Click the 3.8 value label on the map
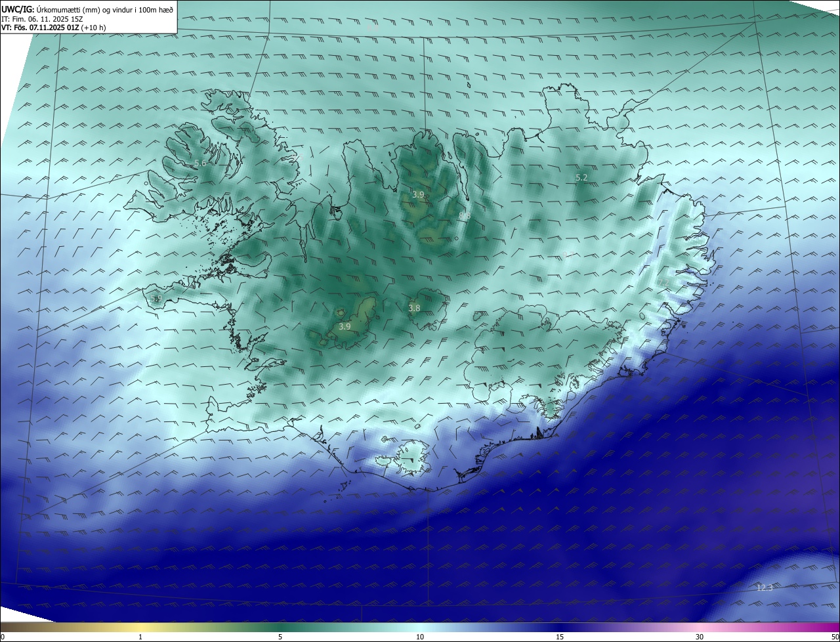This screenshot has width=840, height=642. pos(414,308)
